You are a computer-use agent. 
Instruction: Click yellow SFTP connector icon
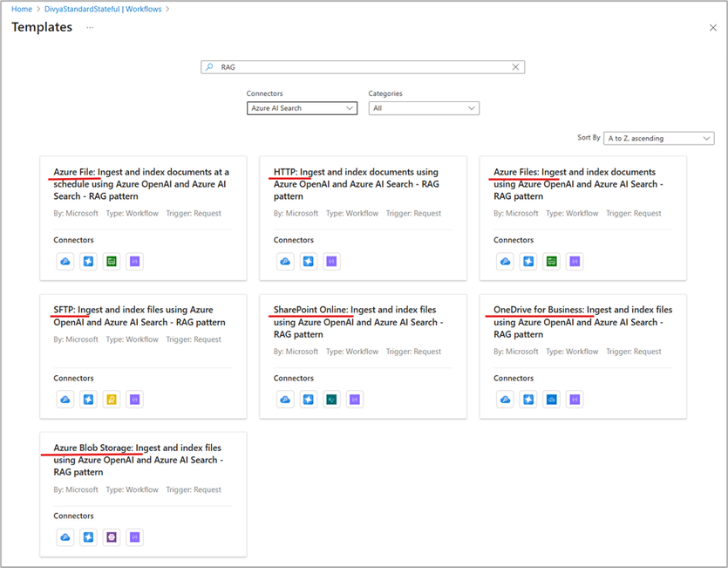[x=112, y=400]
